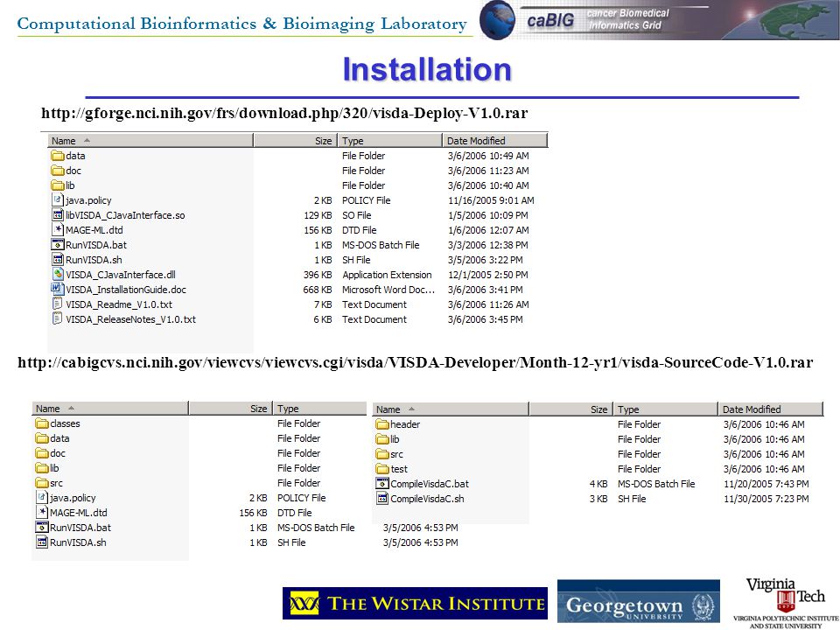Click the java.policy file icon in the top listing

click(x=58, y=200)
